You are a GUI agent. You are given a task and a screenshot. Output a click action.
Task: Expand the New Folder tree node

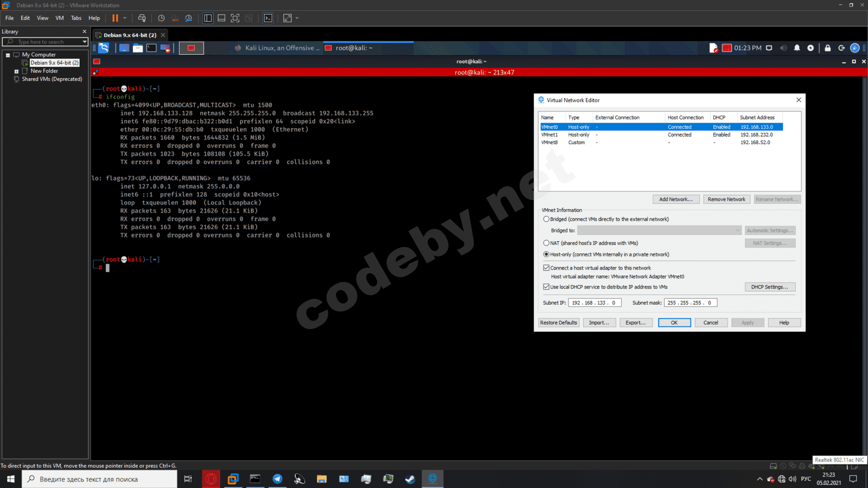[16, 71]
